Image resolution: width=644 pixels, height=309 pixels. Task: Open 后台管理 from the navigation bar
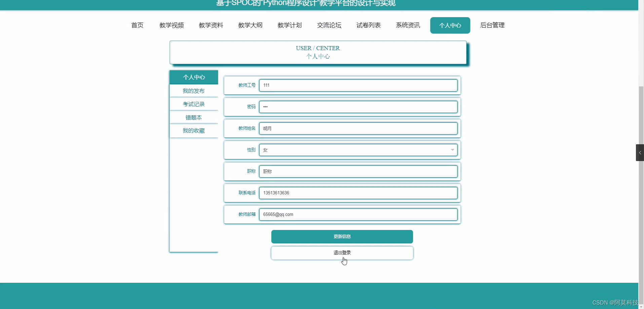coord(492,25)
